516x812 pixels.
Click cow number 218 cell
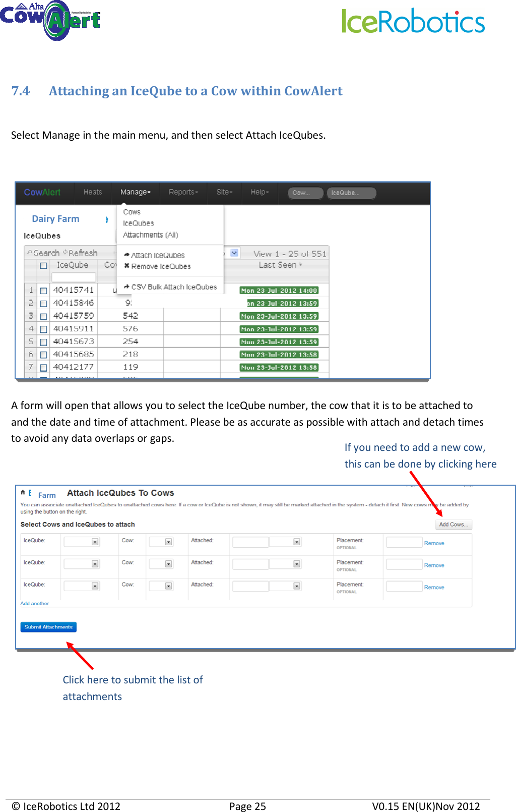[131, 354]
